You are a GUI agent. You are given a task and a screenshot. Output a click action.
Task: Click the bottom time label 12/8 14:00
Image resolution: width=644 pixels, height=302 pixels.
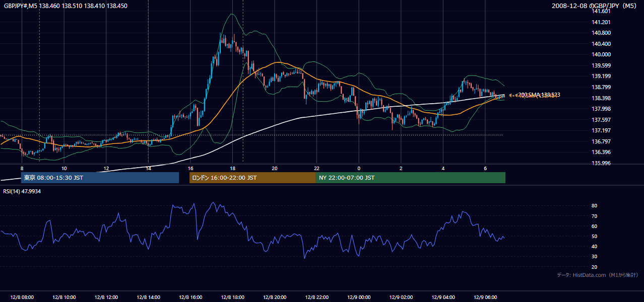[x=148, y=297]
